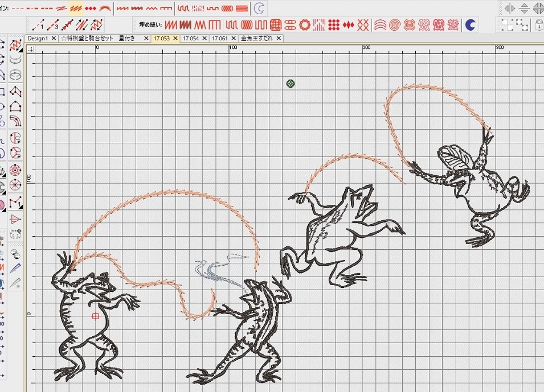544x392 pixels.
Task: Mirror the selection horizontally
Action: (x=510, y=9)
